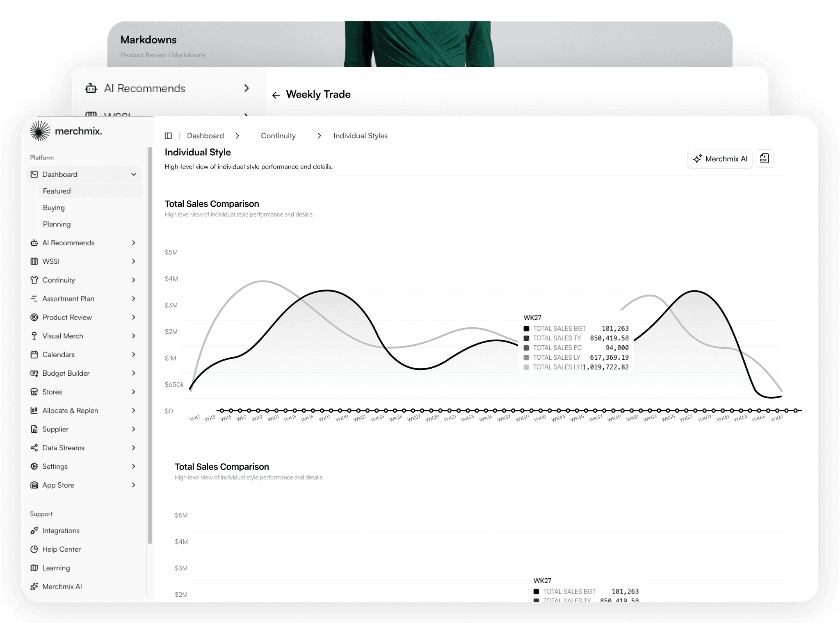Expand the Budget Builder chevron
The width and height of the screenshot is (840, 623).
pos(133,373)
